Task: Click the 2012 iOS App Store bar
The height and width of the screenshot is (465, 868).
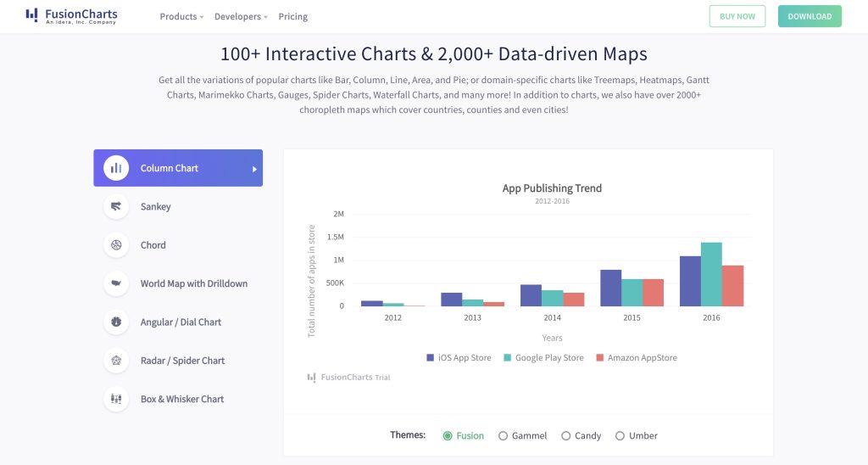Action: point(371,304)
